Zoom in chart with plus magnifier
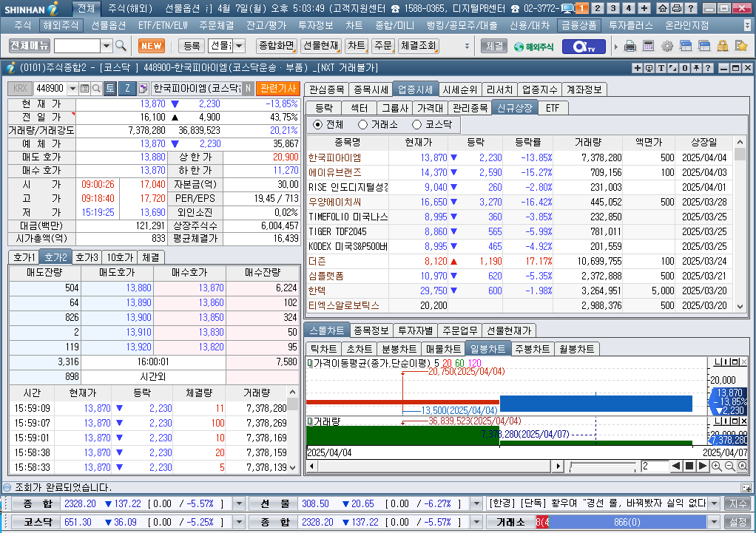 click(x=717, y=466)
